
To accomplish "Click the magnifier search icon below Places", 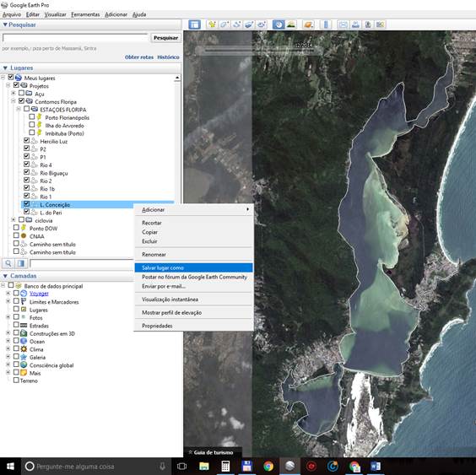I will [8, 263].
